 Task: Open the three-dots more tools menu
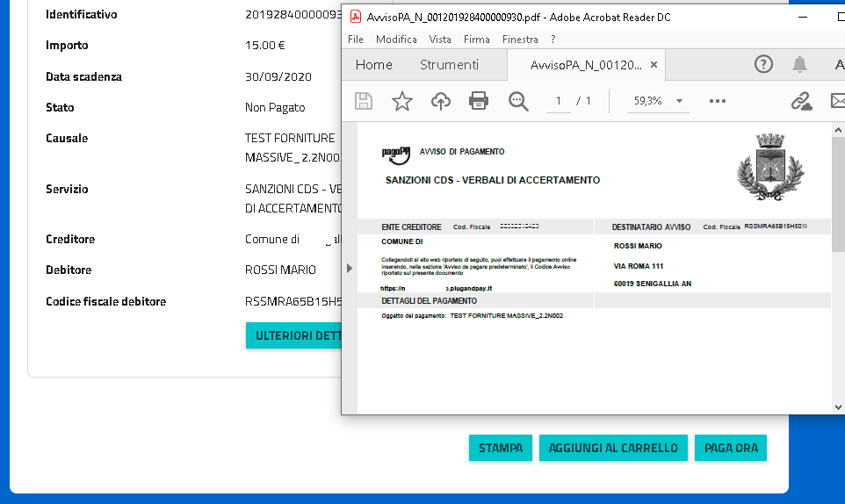[x=718, y=101]
